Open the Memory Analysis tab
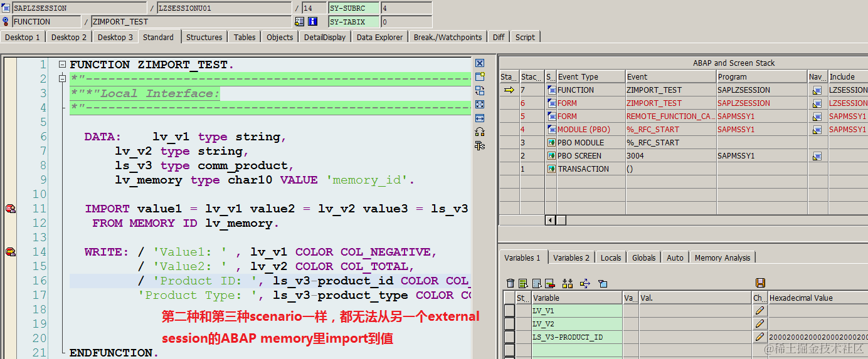The image size is (868, 359). tap(722, 258)
